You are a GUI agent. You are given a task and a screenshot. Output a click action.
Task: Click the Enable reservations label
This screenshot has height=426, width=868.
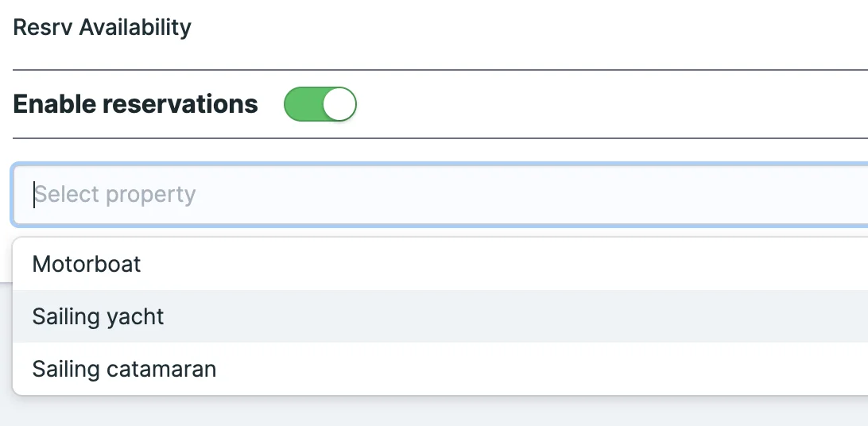click(136, 104)
